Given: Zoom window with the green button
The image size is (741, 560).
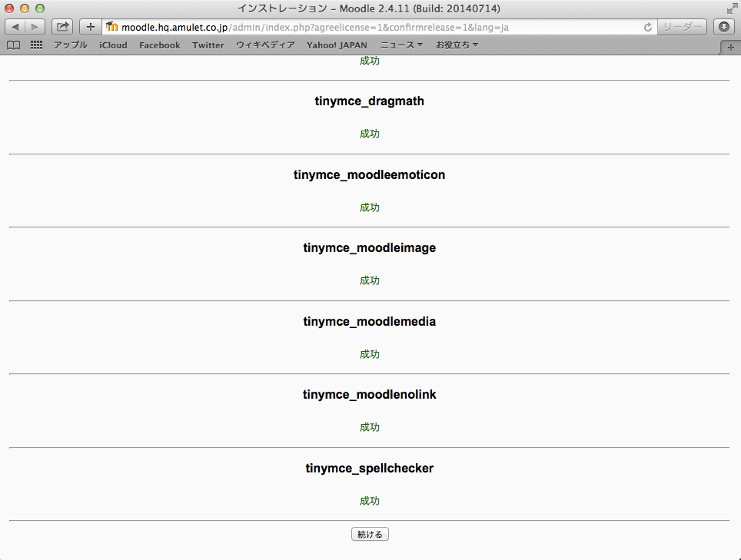Looking at the screenshot, I should pyautogui.click(x=40, y=8).
